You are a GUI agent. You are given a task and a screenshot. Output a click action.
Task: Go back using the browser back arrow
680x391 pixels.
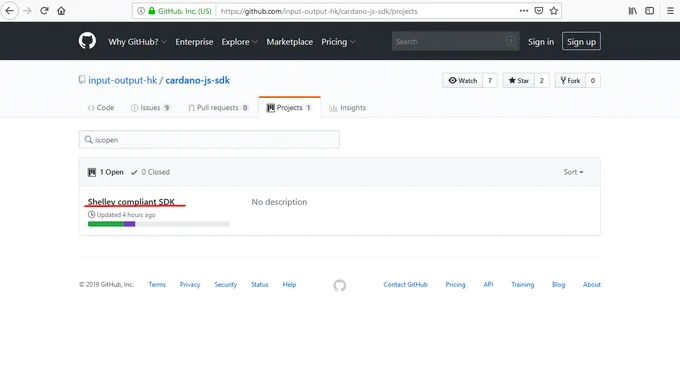pyautogui.click(x=10, y=11)
